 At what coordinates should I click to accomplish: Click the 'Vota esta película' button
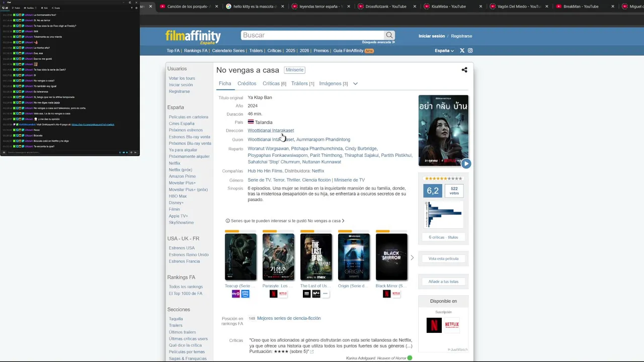[443, 258]
